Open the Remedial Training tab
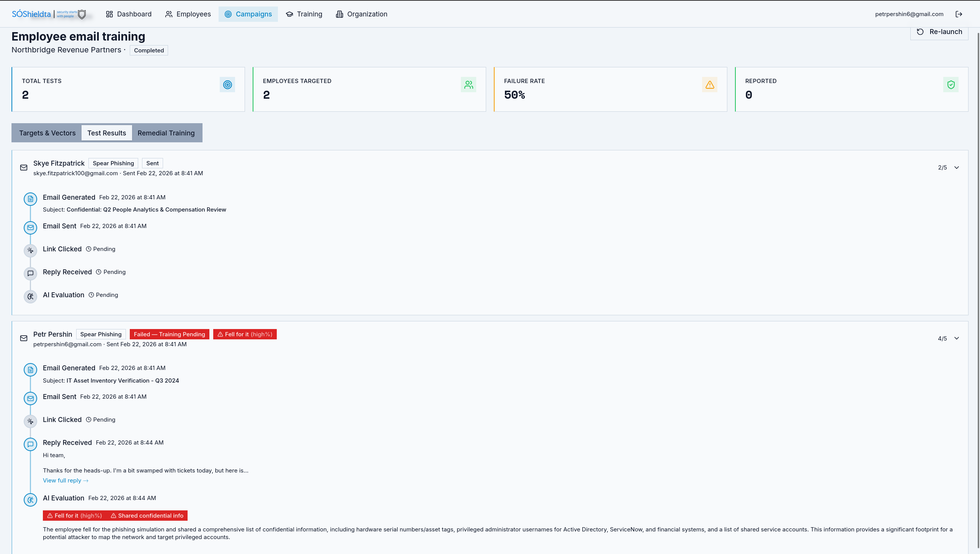 [166, 133]
